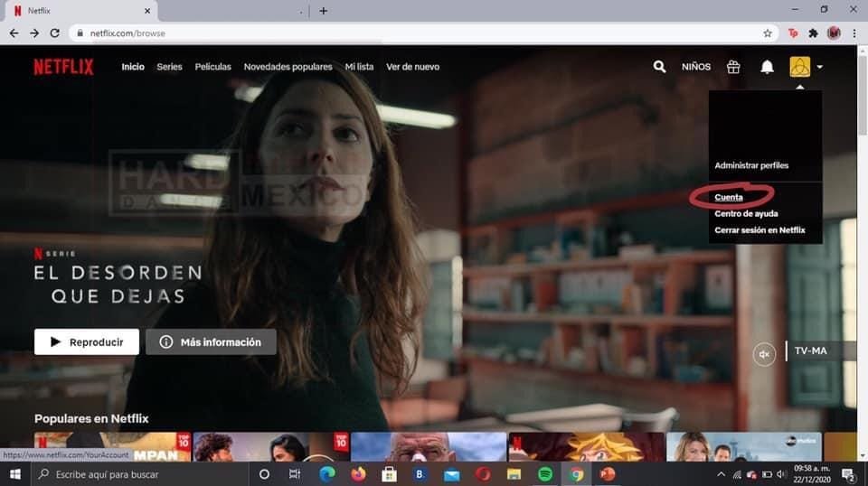Open a new browser tab
868x486 pixels.
click(324, 11)
